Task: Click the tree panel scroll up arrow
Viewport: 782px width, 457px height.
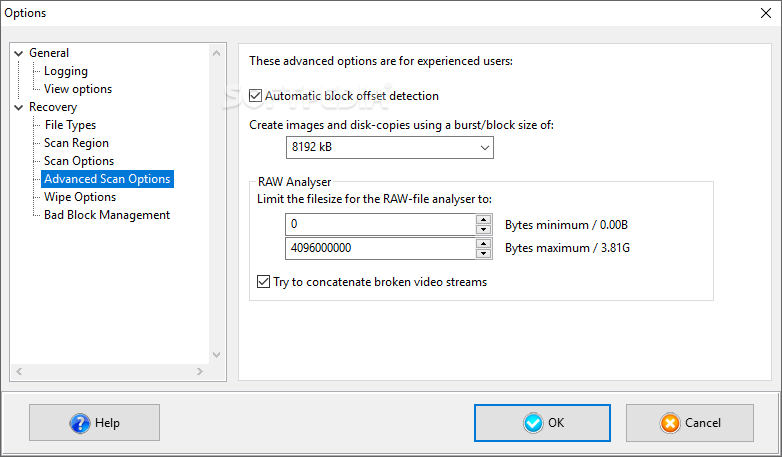Action: [x=216, y=53]
